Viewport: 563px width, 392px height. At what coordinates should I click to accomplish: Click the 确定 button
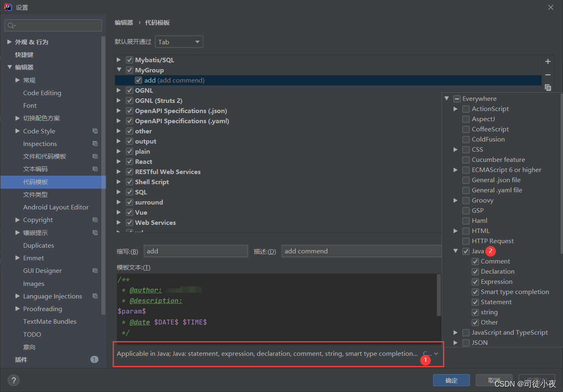point(452,380)
